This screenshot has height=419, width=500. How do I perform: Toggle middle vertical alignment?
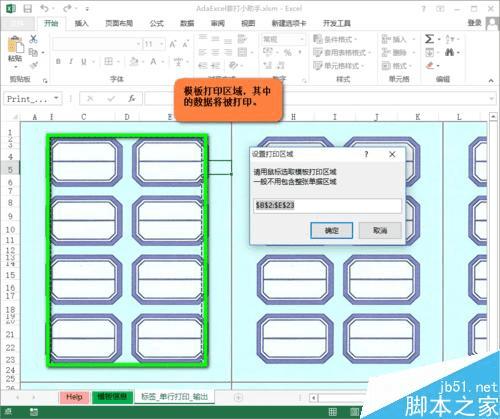pos(216,39)
